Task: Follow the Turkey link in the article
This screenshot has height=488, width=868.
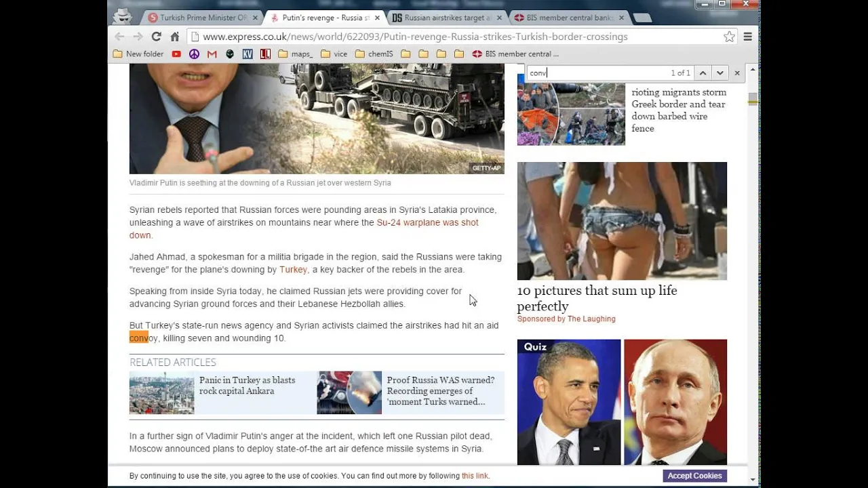Action: pyautogui.click(x=294, y=269)
